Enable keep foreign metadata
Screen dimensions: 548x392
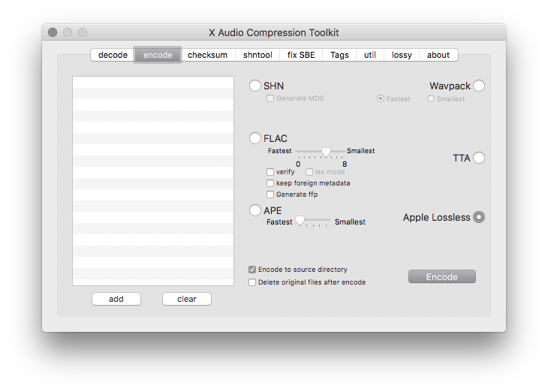click(270, 183)
